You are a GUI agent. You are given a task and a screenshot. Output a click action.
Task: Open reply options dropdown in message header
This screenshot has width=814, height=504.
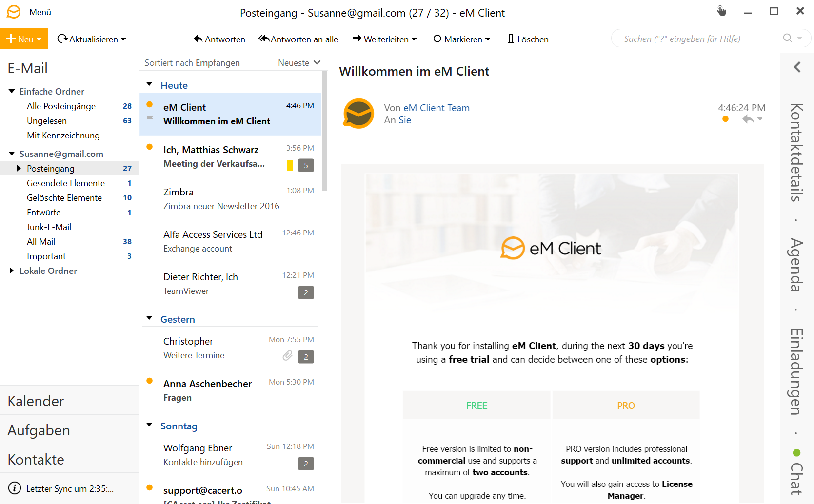[x=760, y=119]
